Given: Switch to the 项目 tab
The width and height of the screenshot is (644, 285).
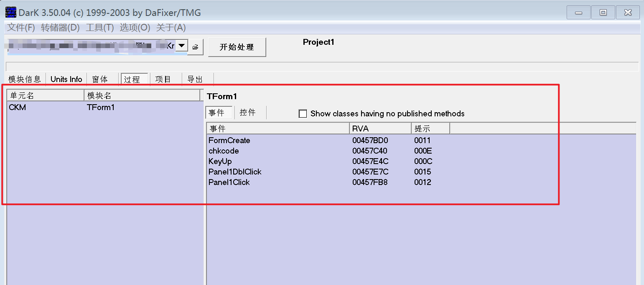Looking at the screenshot, I should pyautogui.click(x=163, y=79).
